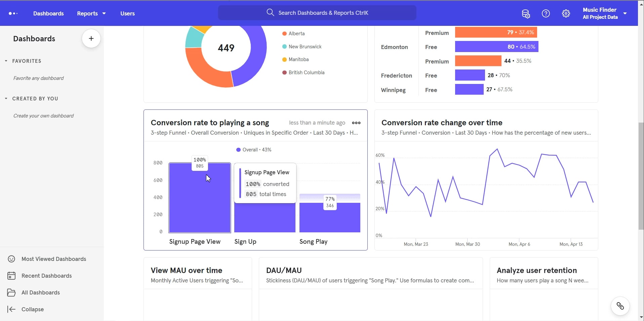The image size is (644, 321).
Task: Open the three-dot menu on the conversion card
Action: 356,123
